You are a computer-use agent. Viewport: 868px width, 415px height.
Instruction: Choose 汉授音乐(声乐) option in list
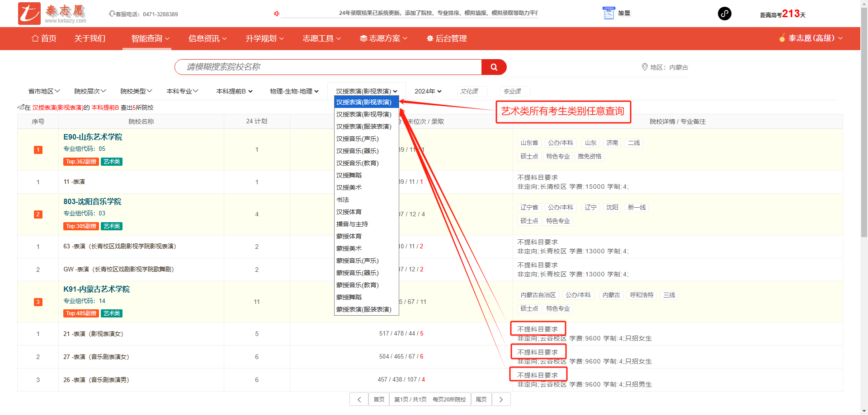(357, 139)
